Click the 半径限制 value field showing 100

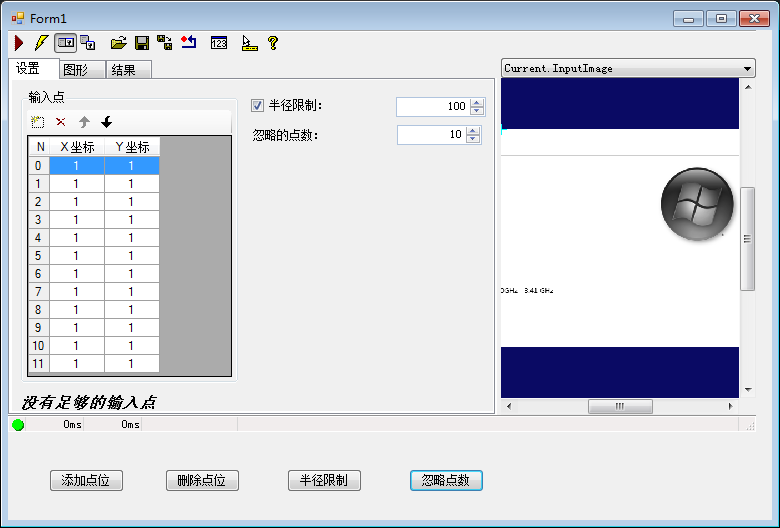pyautogui.click(x=433, y=106)
